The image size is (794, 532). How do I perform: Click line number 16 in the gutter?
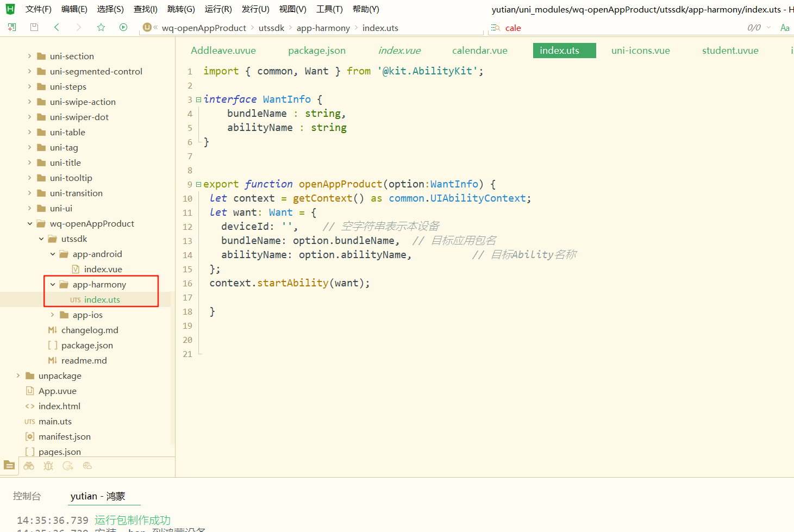pos(187,283)
